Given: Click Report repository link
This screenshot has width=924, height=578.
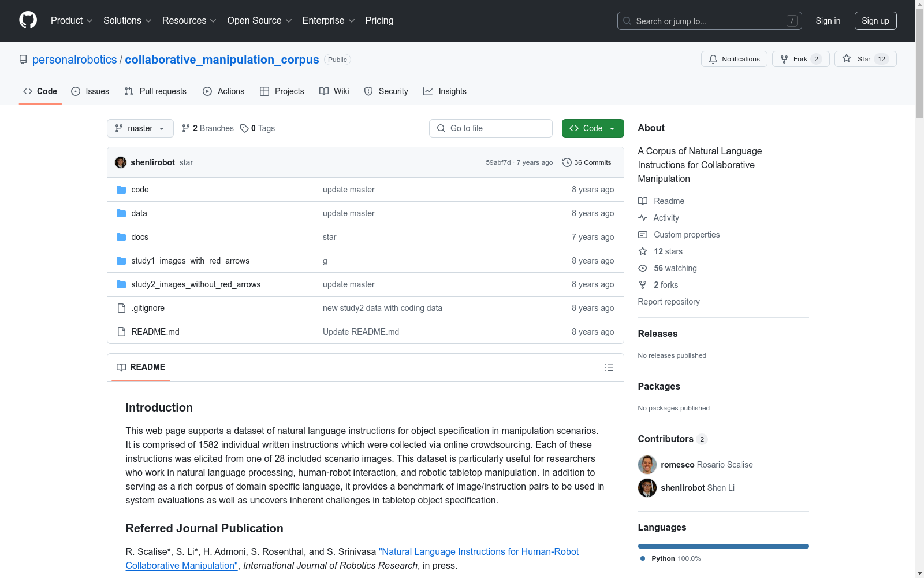Looking at the screenshot, I should pyautogui.click(x=669, y=302).
